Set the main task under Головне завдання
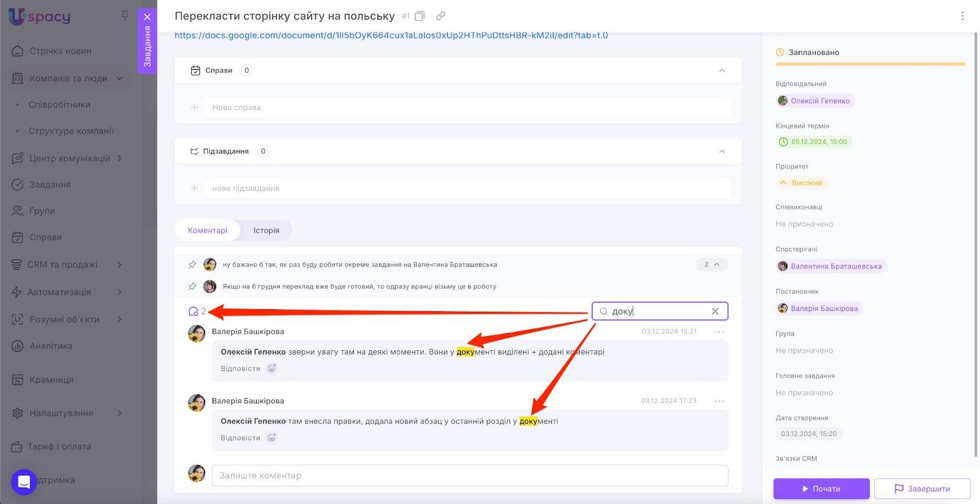980x504 pixels. point(804,393)
